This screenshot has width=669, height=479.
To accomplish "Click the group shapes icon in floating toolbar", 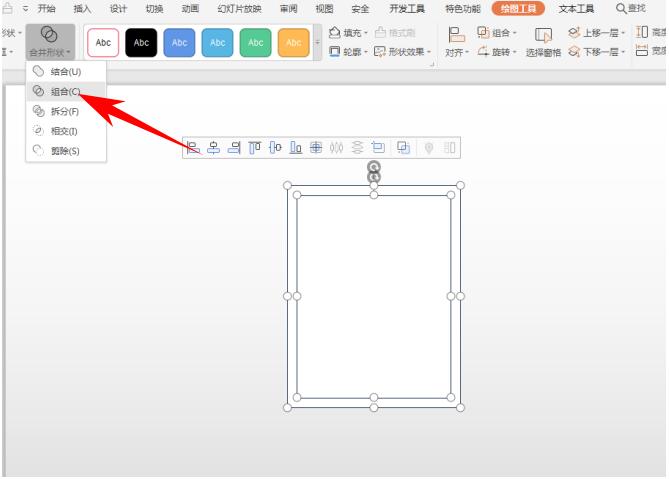I will (403, 148).
